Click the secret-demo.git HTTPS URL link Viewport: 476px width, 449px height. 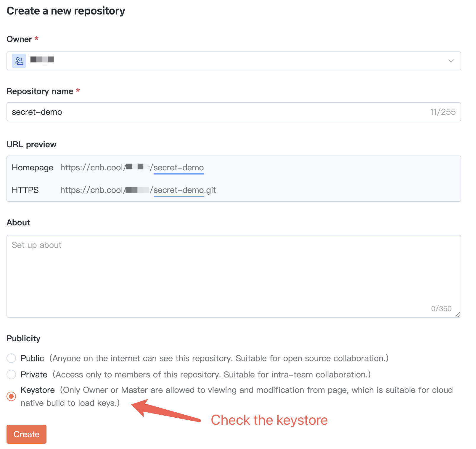point(185,190)
